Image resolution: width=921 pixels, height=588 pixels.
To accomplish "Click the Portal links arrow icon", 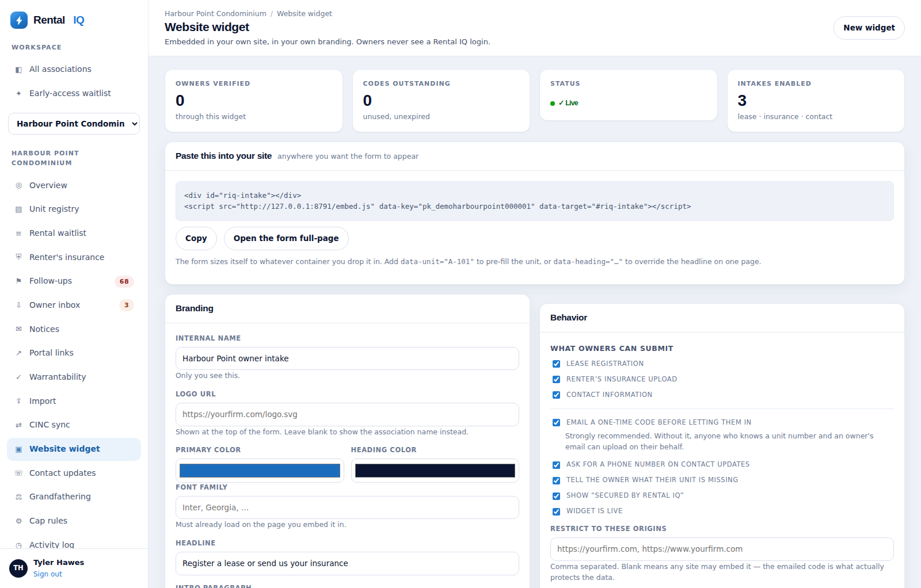I will (x=18, y=353).
